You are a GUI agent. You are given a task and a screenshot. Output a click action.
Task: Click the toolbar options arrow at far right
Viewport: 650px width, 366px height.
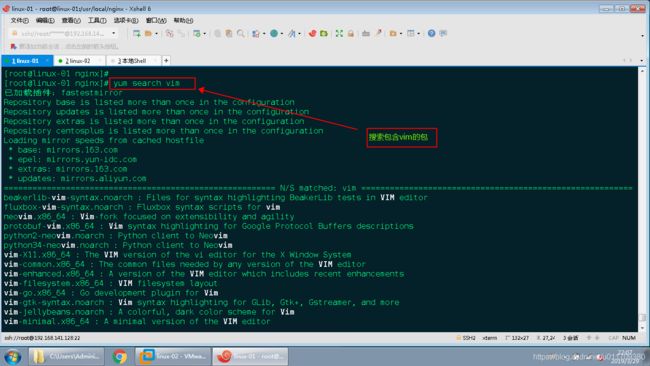coord(643,36)
